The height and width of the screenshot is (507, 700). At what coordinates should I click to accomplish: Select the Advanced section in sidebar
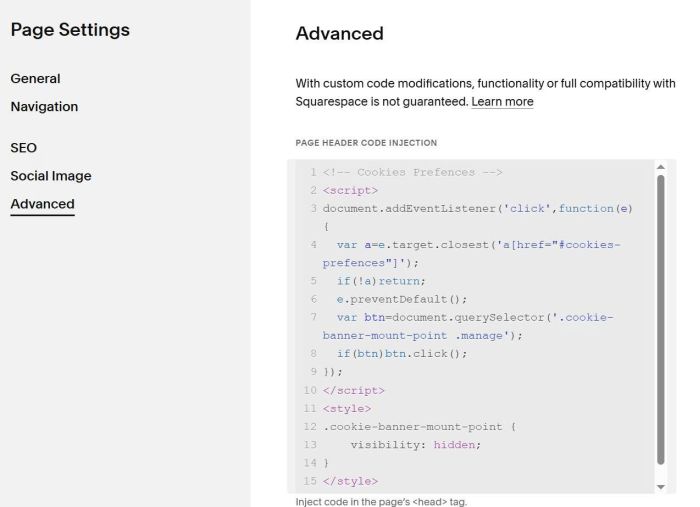point(42,204)
